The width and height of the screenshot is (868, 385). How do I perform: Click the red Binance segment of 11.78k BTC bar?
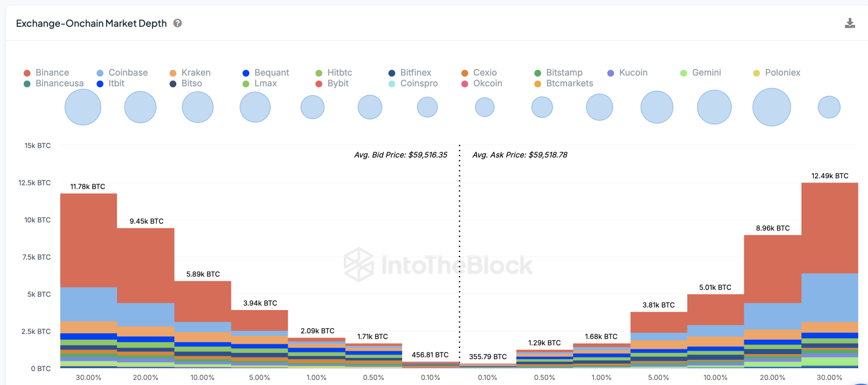coord(89,240)
